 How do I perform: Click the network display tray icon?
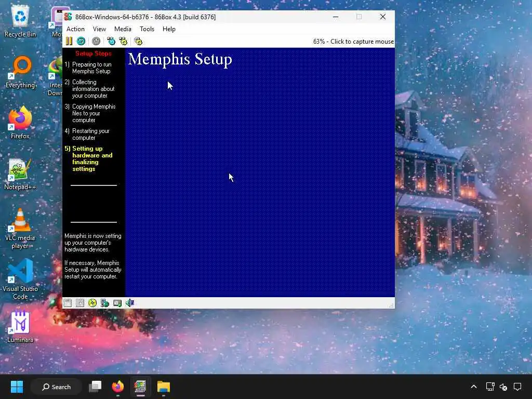pos(490,387)
